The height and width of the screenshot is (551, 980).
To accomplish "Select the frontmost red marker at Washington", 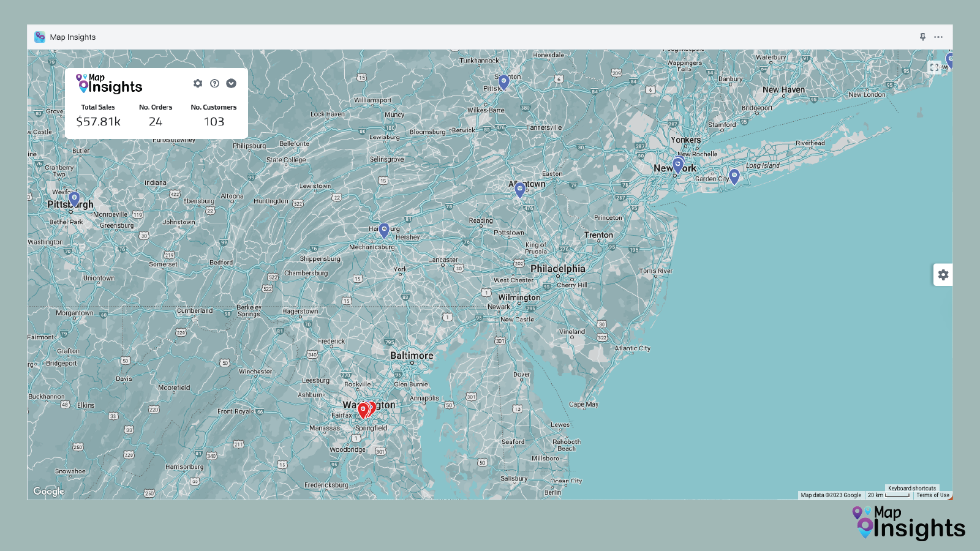I will [363, 410].
